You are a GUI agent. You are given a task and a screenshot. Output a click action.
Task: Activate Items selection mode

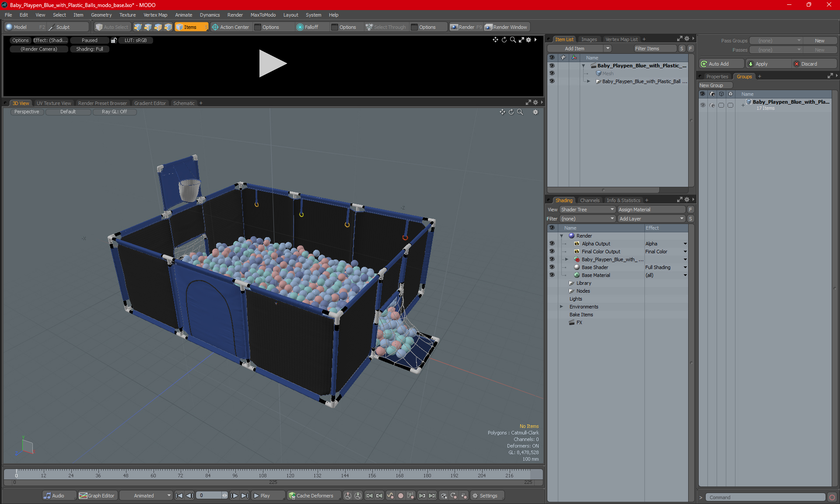pyautogui.click(x=191, y=27)
